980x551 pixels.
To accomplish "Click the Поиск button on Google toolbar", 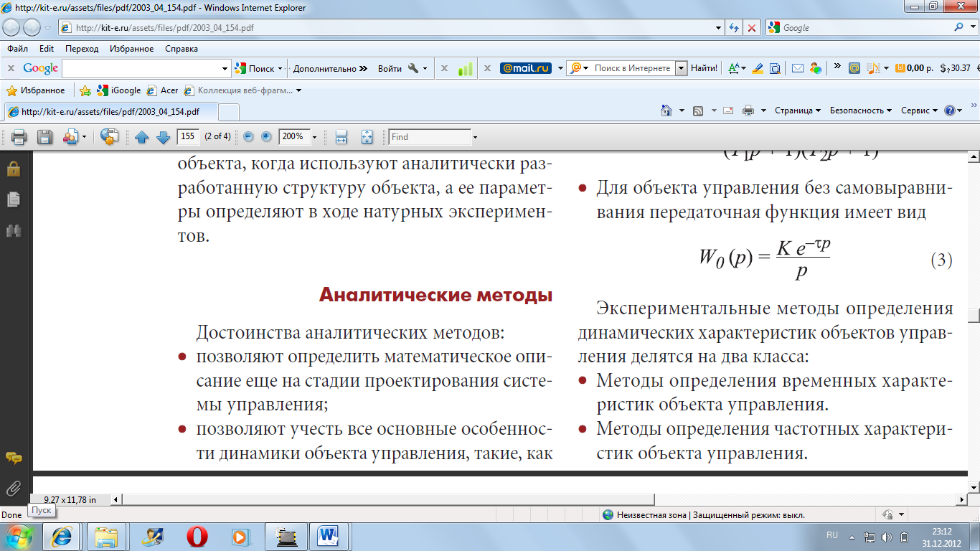I will [255, 68].
